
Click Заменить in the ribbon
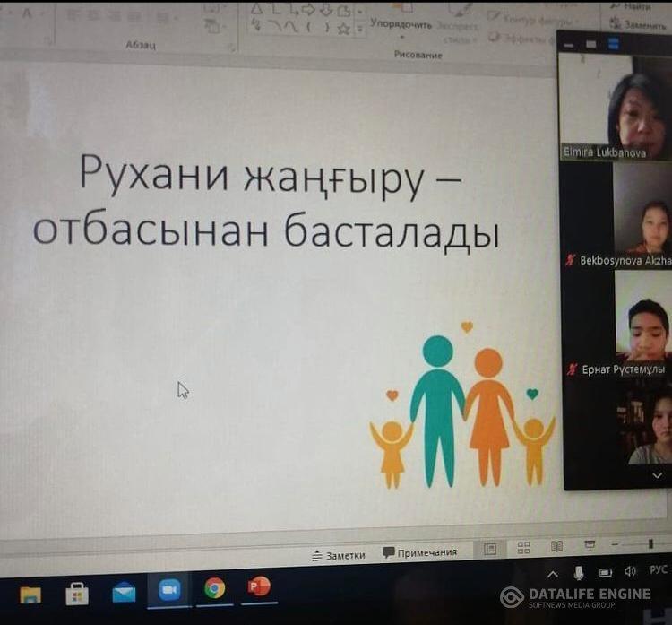pos(638,24)
